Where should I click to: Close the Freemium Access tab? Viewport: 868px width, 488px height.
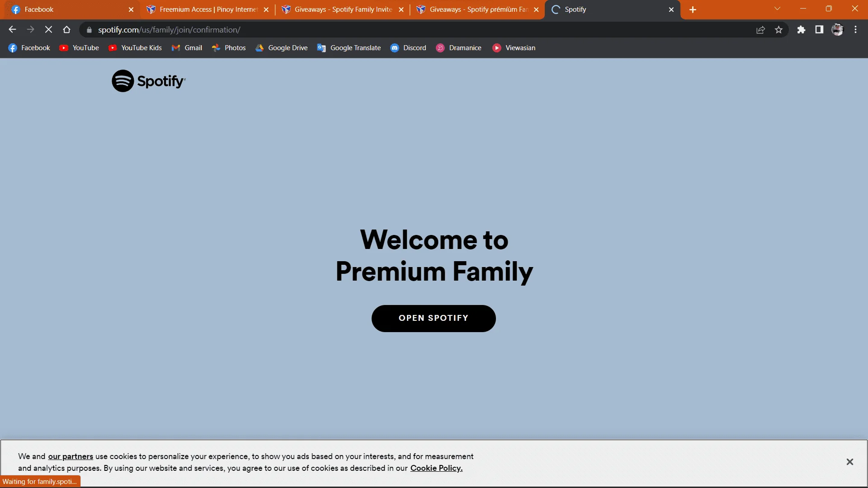[x=266, y=9]
